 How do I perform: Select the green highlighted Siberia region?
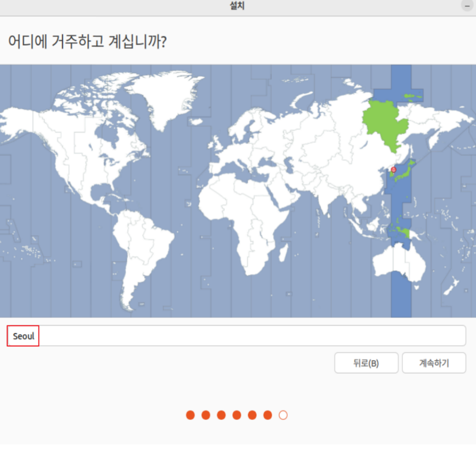pos(384,119)
